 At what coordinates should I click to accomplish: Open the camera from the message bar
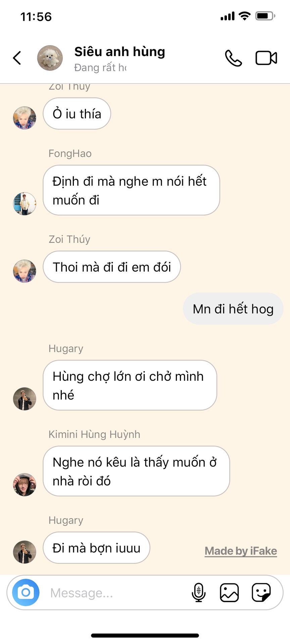tap(26, 592)
